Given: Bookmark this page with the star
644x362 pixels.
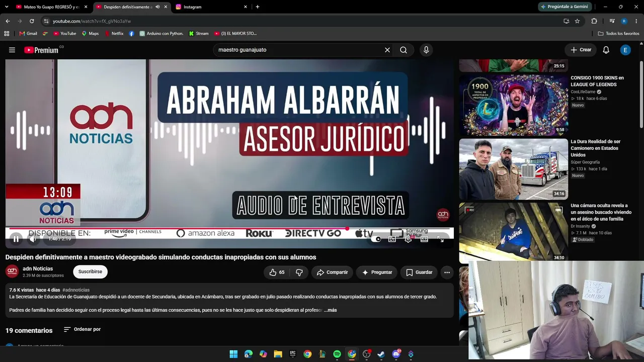Looking at the screenshot, I should (x=577, y=21).
